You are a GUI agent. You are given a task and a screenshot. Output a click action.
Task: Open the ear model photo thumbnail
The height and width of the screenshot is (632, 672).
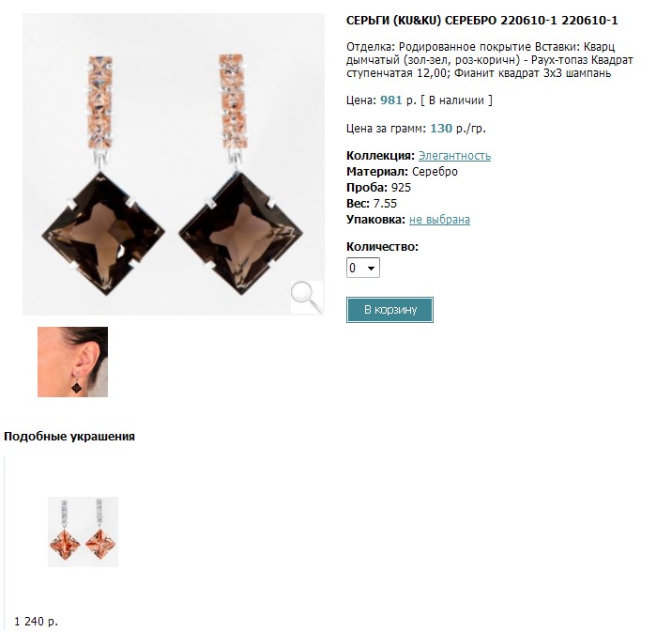click(x=72, y=362)
